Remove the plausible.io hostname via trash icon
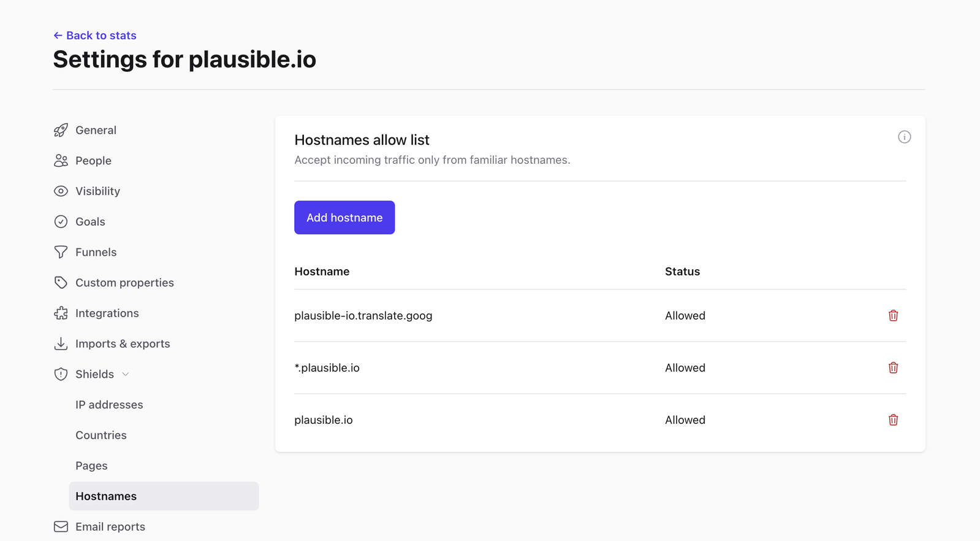The width and height of the screenshot is (980, 541). pos(893,420)
